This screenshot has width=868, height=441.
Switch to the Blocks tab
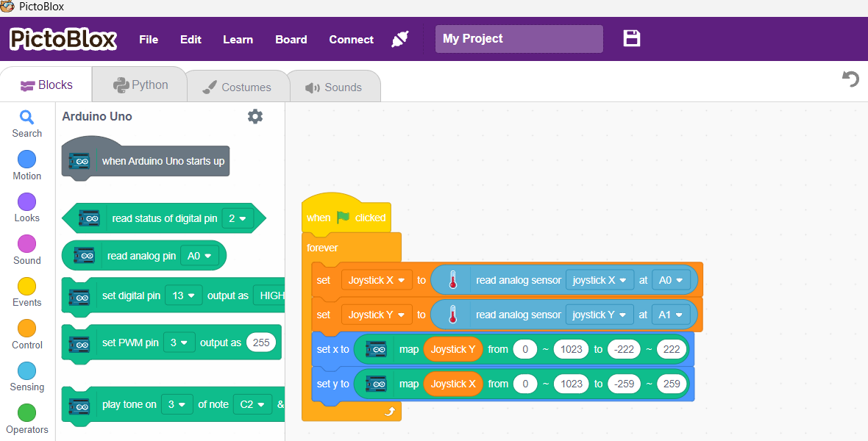tap(46, 85)
